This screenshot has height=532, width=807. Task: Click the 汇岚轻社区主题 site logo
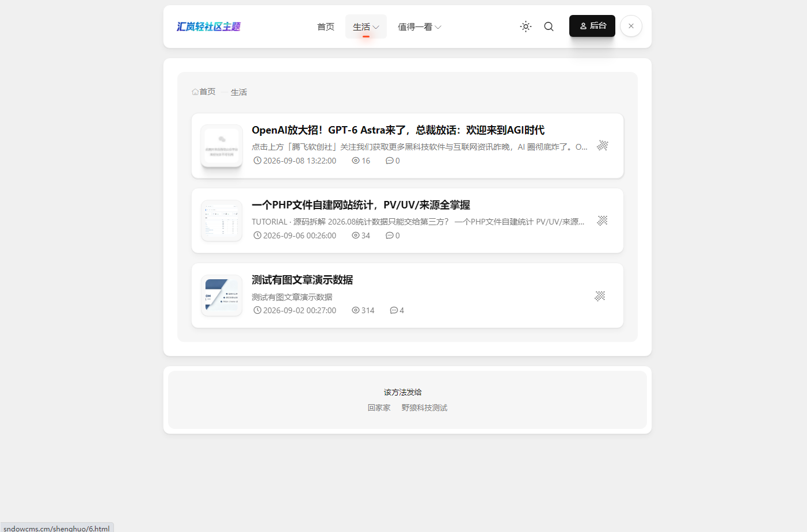click(209, 26)
